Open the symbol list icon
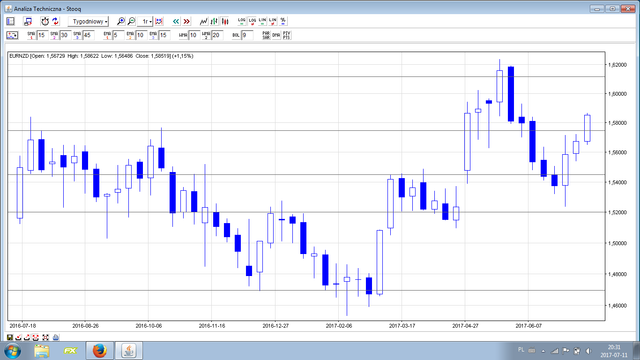The image size is (640, 360). [28, 21]
